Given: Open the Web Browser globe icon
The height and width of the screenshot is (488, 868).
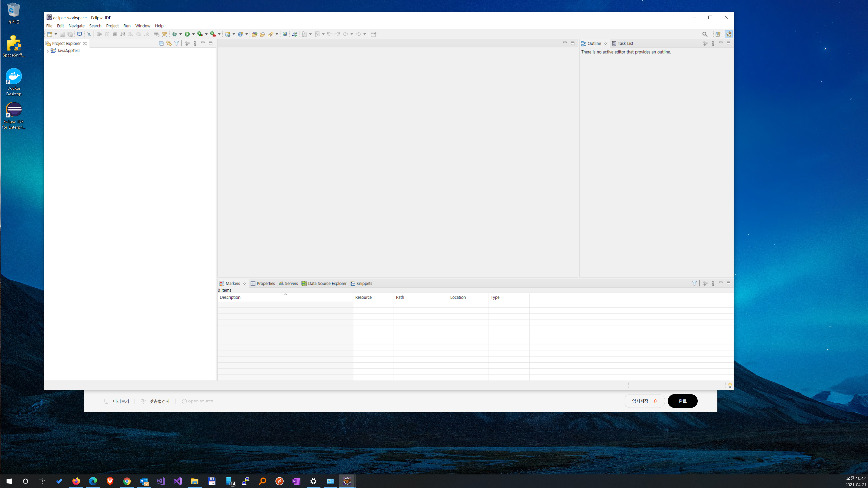Looking at the screenshot, I should 285,34.
